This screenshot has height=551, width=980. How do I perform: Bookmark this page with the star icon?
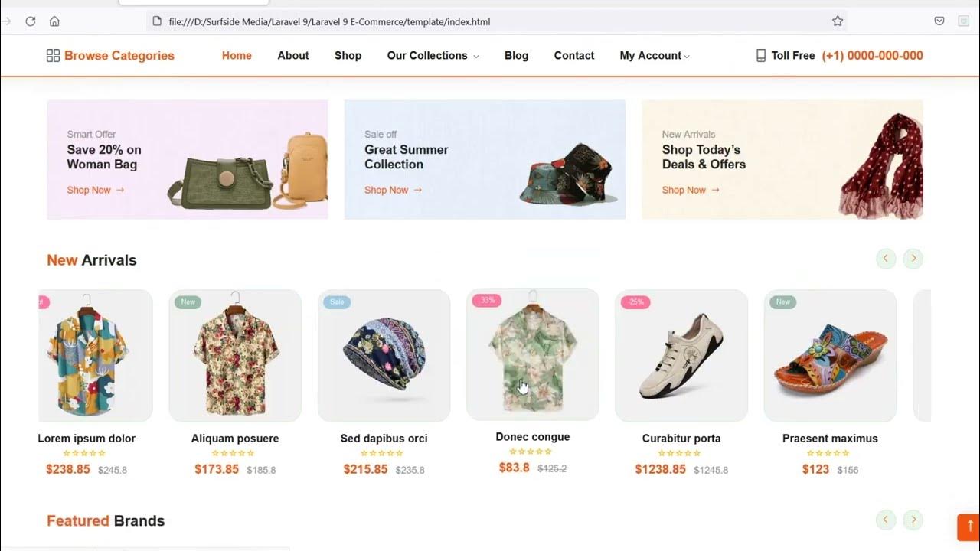click(838, 21)
